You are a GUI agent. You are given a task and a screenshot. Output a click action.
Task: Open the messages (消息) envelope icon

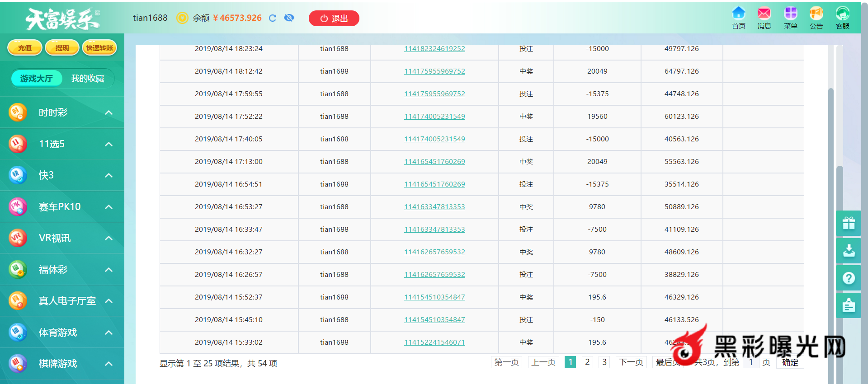click(x=764, y=17)
